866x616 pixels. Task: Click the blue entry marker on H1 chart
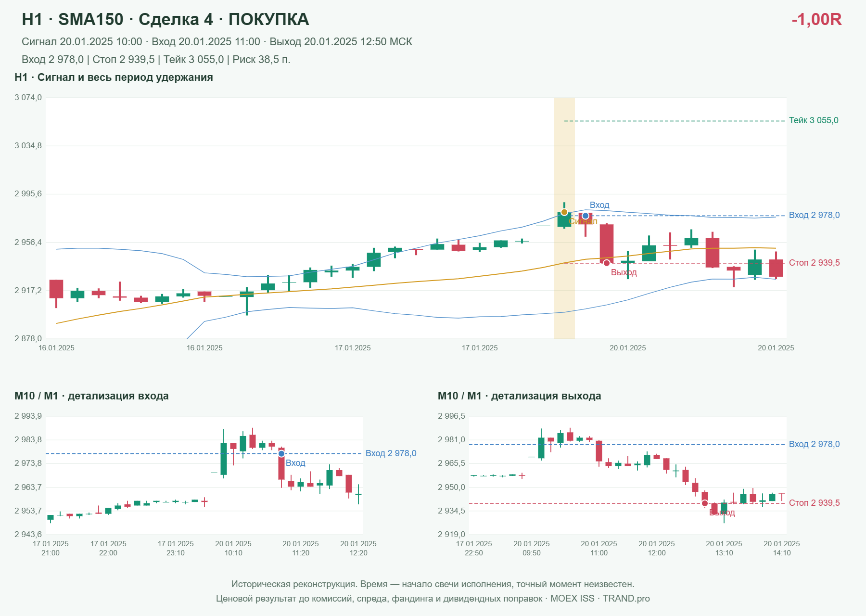click(x=586, y=216)
